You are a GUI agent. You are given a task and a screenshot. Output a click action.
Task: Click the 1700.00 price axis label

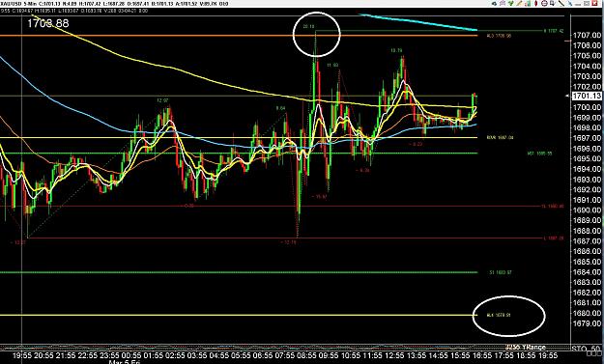tap(587, 107)
